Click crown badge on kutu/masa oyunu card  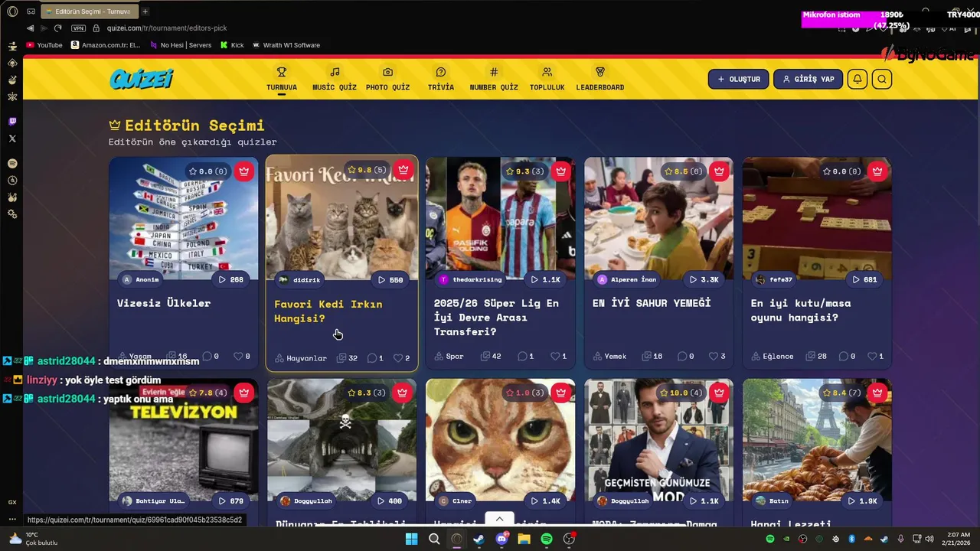pyautogui.click(x=877, y=171)
